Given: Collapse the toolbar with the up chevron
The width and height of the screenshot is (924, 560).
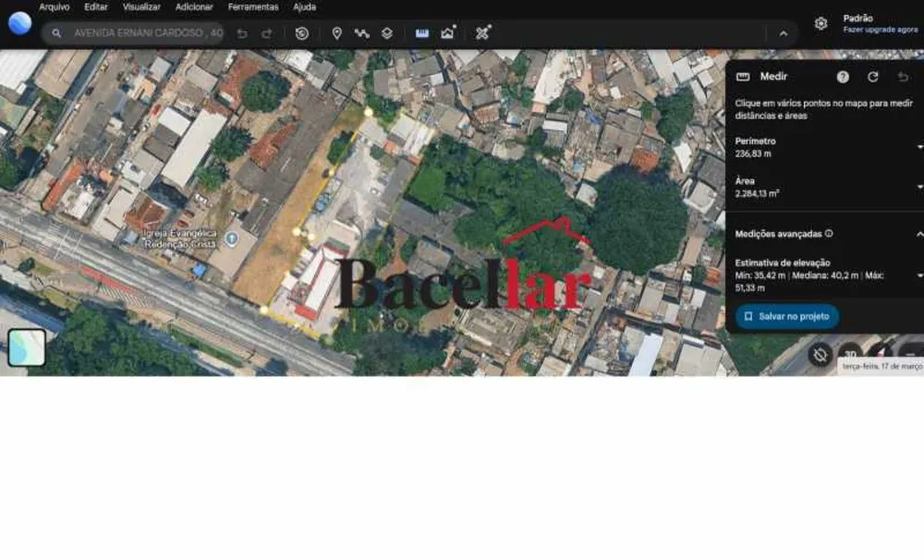Looking at the screenshot, I should point(784,33).
